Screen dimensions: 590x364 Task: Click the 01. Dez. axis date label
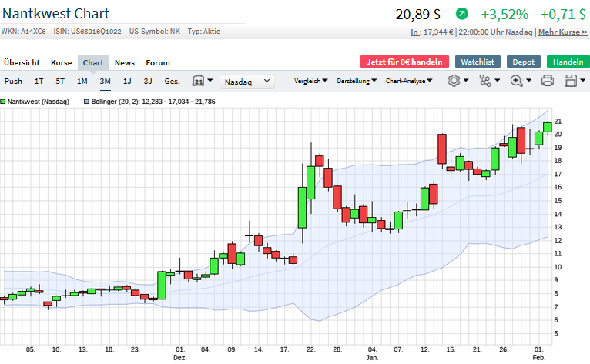[x=180, y=353]
